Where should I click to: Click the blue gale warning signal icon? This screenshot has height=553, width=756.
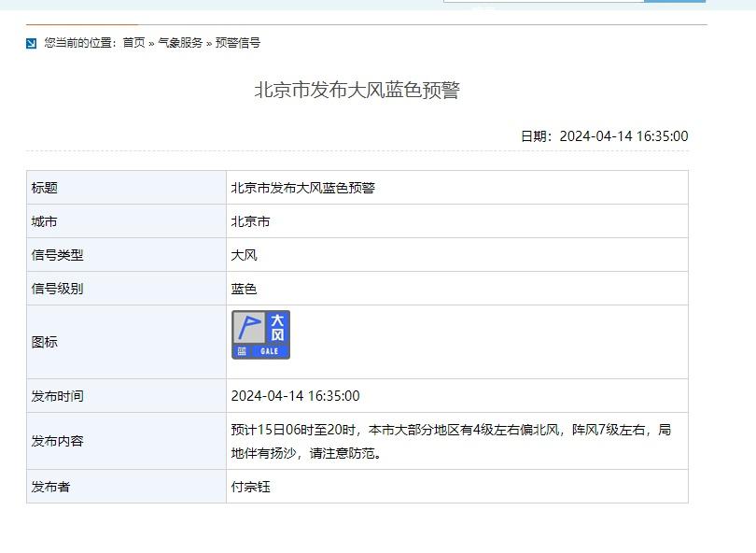tap(260, 334)
